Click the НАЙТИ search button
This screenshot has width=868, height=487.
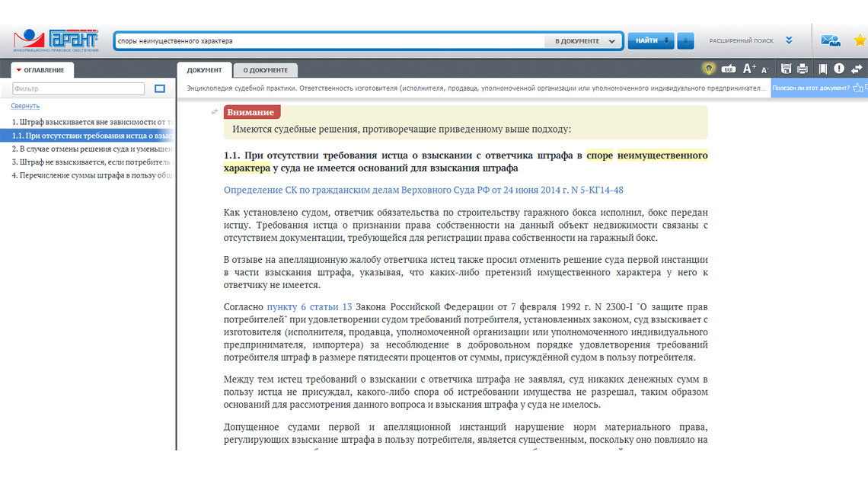click(651, 40)
